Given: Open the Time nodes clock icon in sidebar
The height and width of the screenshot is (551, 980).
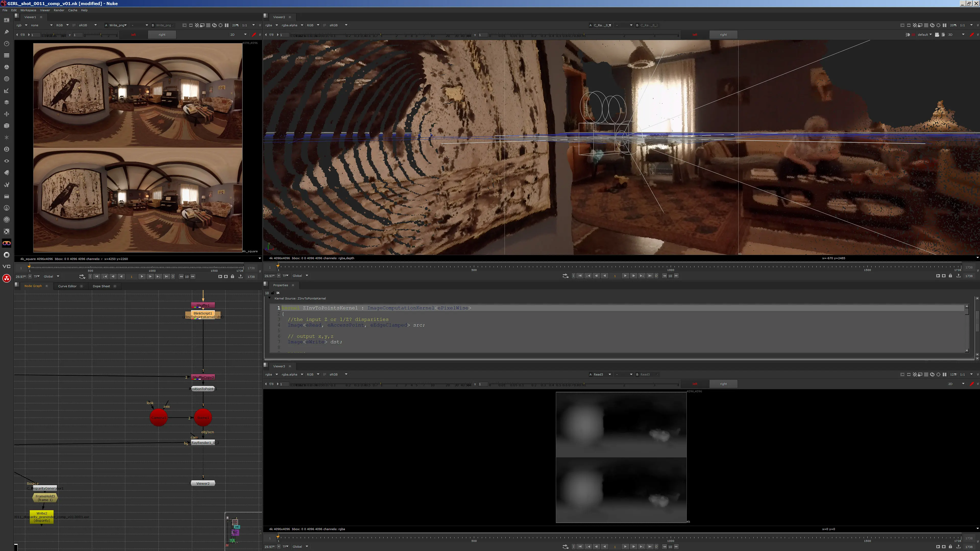Looking at the screenshot, I should click(x=6, y=44).
